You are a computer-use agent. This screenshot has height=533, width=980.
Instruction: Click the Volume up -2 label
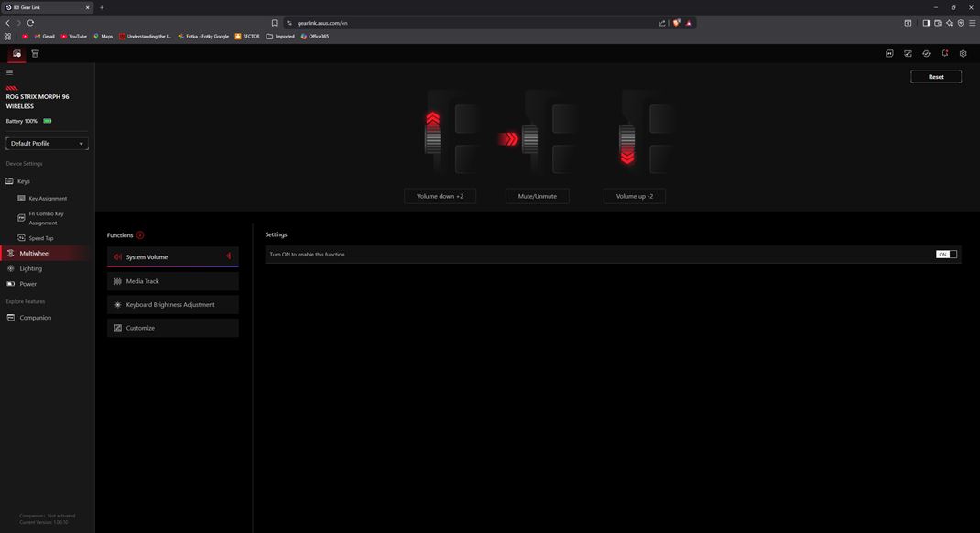click(x=635, y=196)
